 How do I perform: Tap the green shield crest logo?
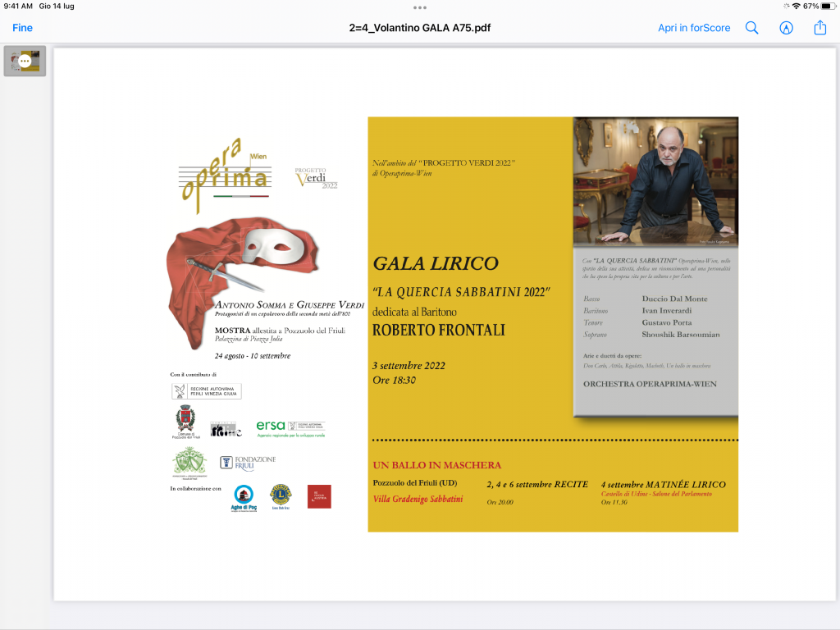coord(189,463)
